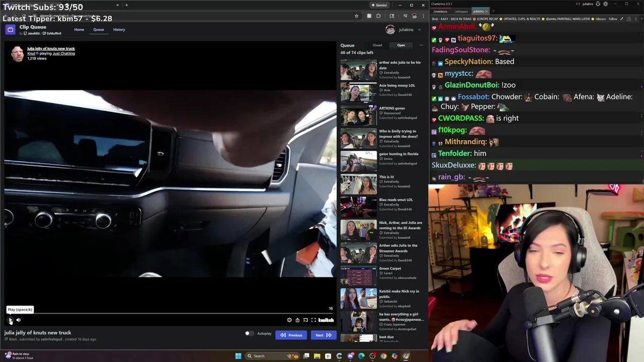The height and width of the screenshot is (362, 644).
Task: Open the History nav link
Action: pyautogui.click(x=119, y=30)
